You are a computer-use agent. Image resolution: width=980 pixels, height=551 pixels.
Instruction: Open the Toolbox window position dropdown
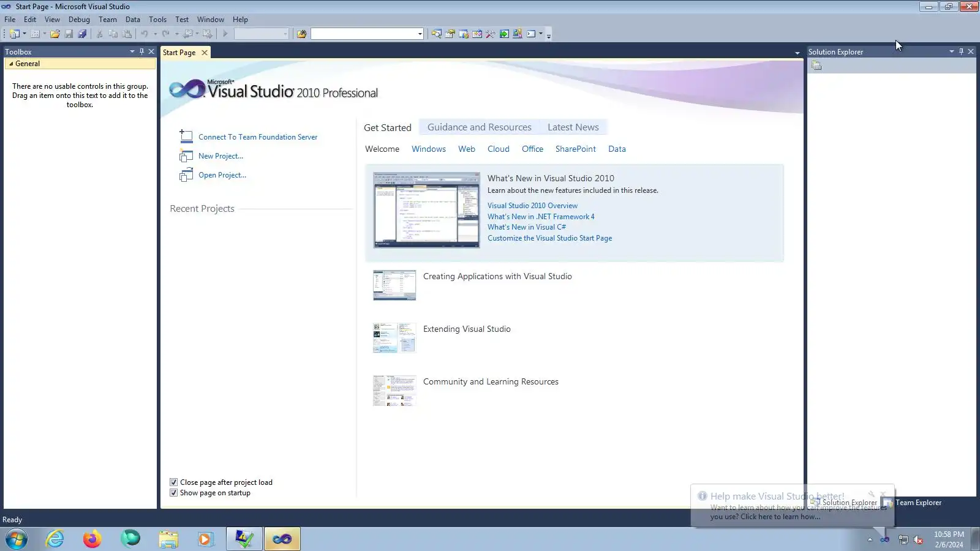[132, 51]
